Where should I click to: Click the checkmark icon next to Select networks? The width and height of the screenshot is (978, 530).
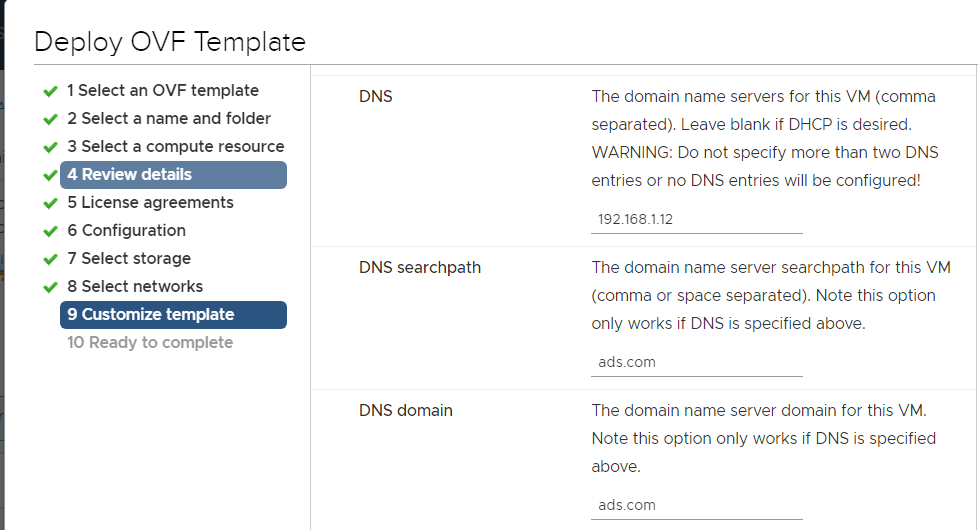click(x=51, y=287)
